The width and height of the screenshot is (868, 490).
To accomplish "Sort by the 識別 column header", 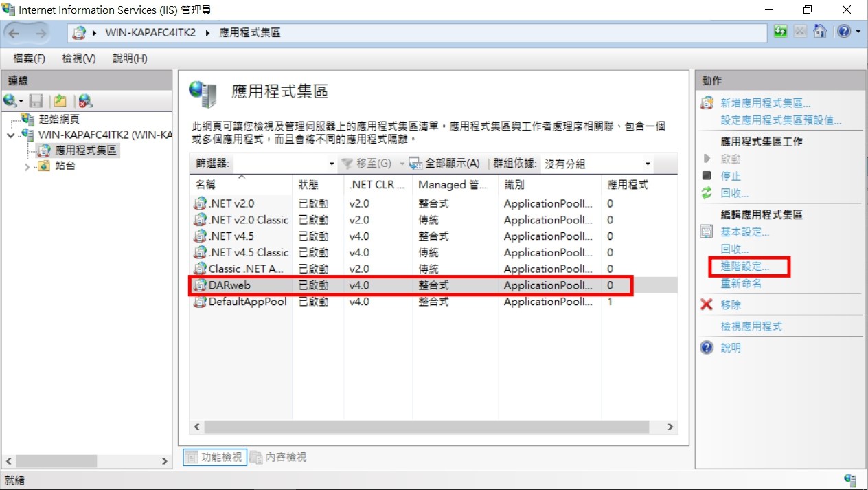I will [550, 184].
